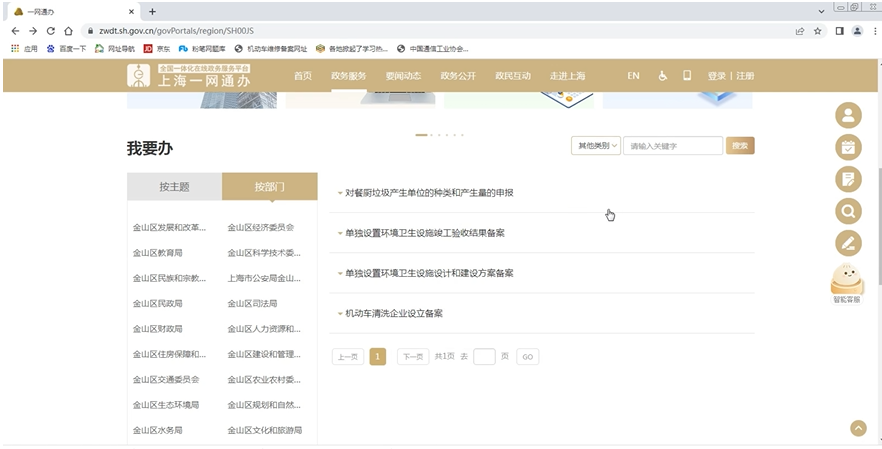Click 注册 register link
The image size is (882, 449).
(745, 75)
